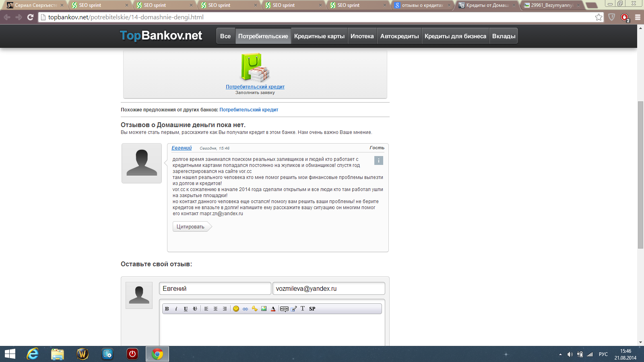Image resolution: width=644 pixels, height=362 pixels.
Task: Insert hidden text with HIDE button
Action: [284, 309]
